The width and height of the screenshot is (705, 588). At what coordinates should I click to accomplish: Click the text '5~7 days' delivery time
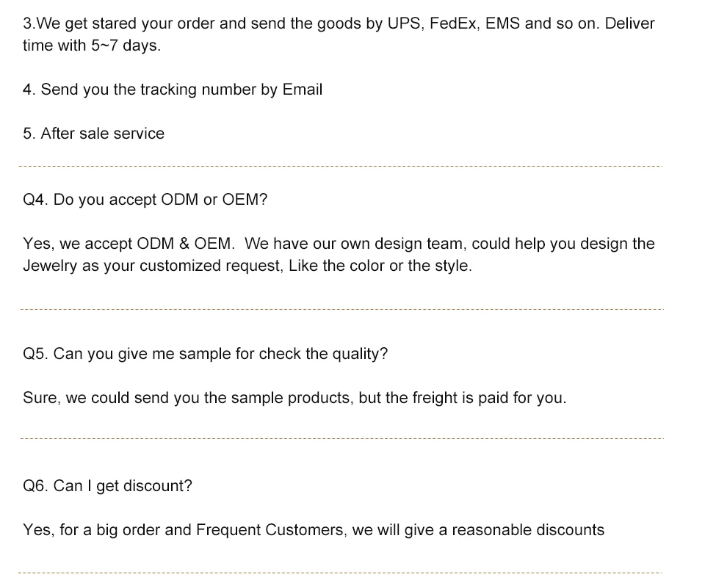[125, 46]
